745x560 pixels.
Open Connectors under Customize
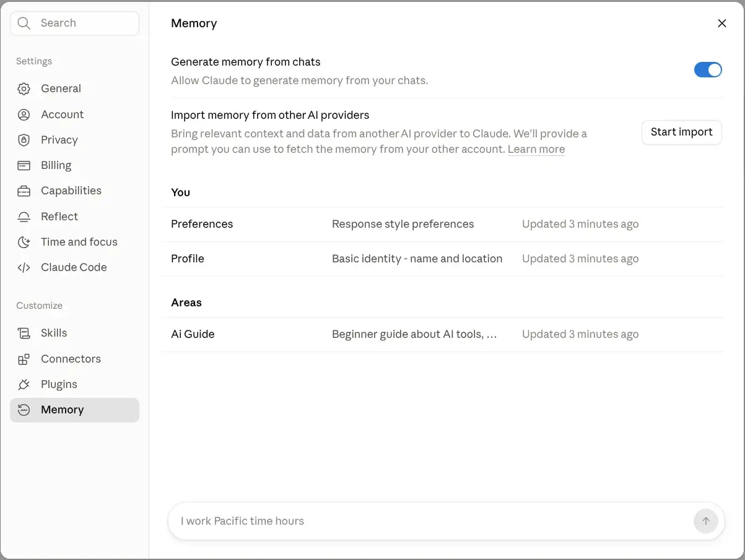coord(74,359)
